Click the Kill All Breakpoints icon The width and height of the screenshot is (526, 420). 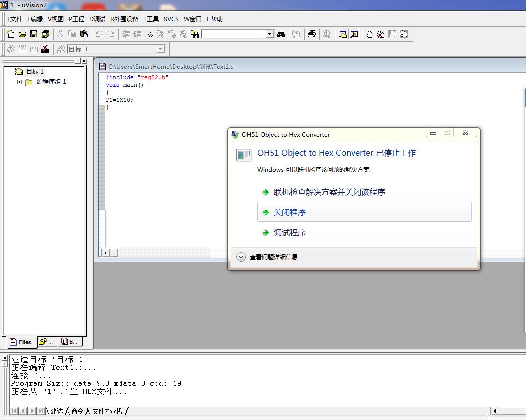pyautogui.click(x=380, y=34)
